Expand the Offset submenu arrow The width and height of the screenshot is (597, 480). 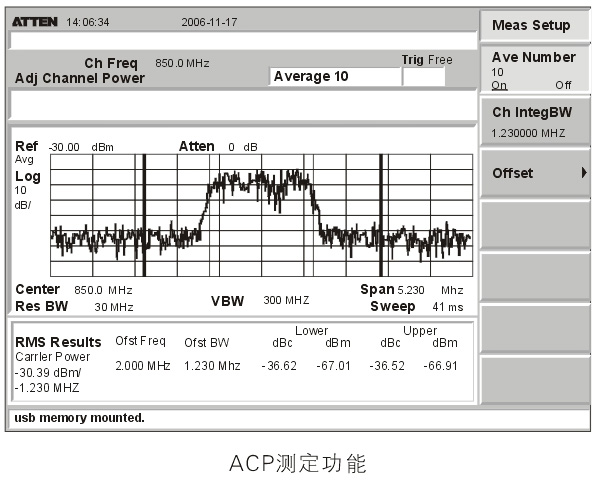(x=584, y=172)
